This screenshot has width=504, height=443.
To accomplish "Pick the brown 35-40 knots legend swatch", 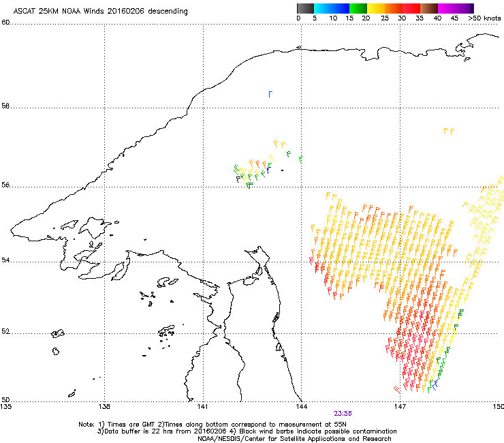I will (429, 8).
